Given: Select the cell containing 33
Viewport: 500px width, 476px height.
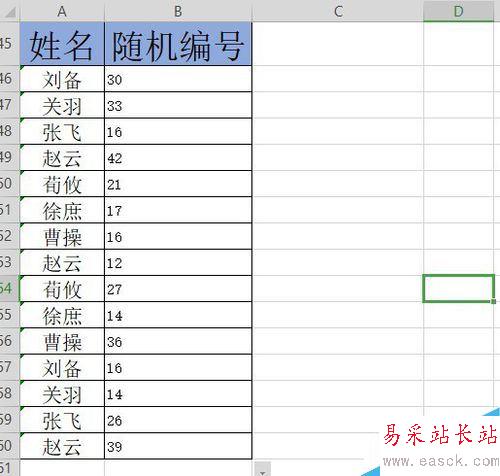Looking at the screenshot, I should (178, 105).
